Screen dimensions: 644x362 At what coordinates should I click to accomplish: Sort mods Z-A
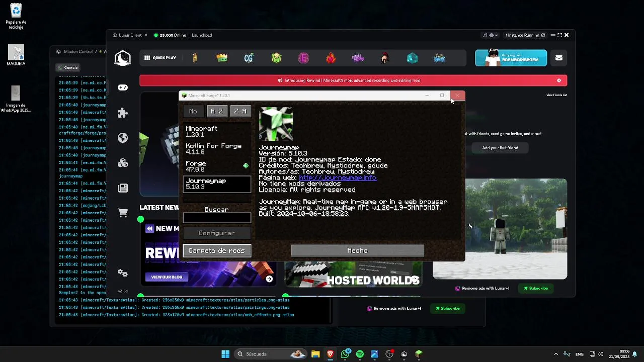[x=240, y=111]
